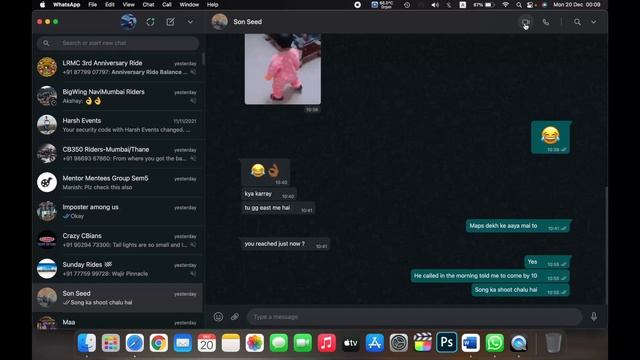Open BigWing NaviMumbai Riders chat

[118, 96]
